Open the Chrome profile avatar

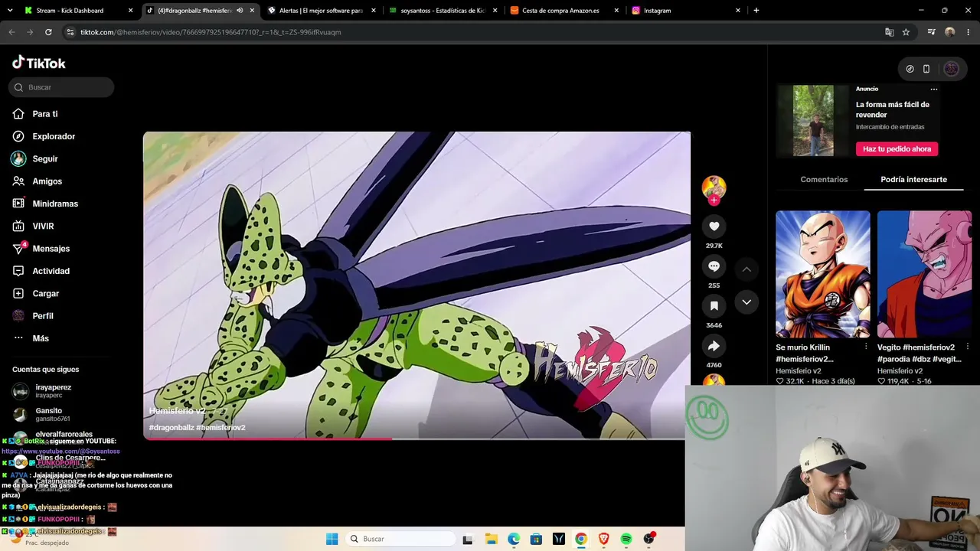(950, 32)
